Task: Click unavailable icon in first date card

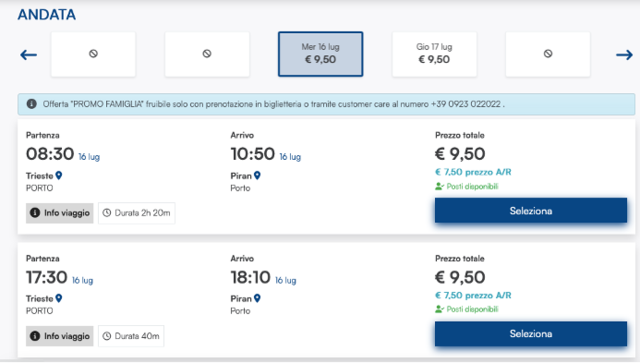Action: pos(93,53)
